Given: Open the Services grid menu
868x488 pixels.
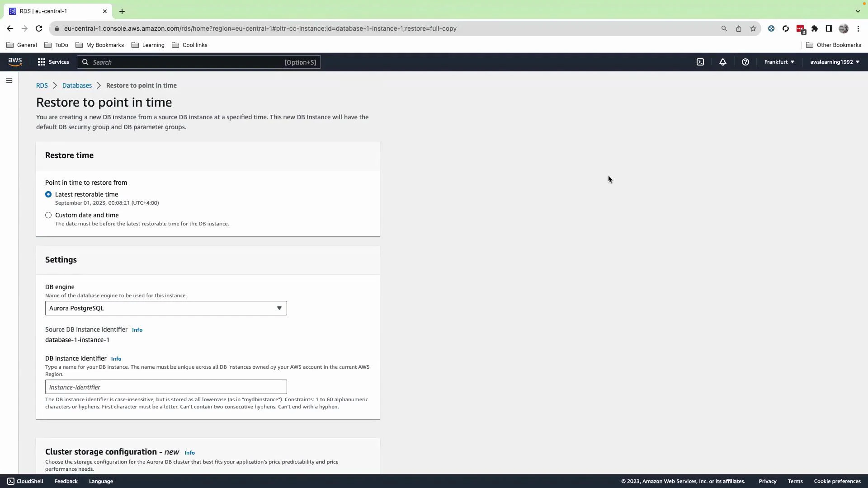Looking at the screenshot, I should click(53, 62).
